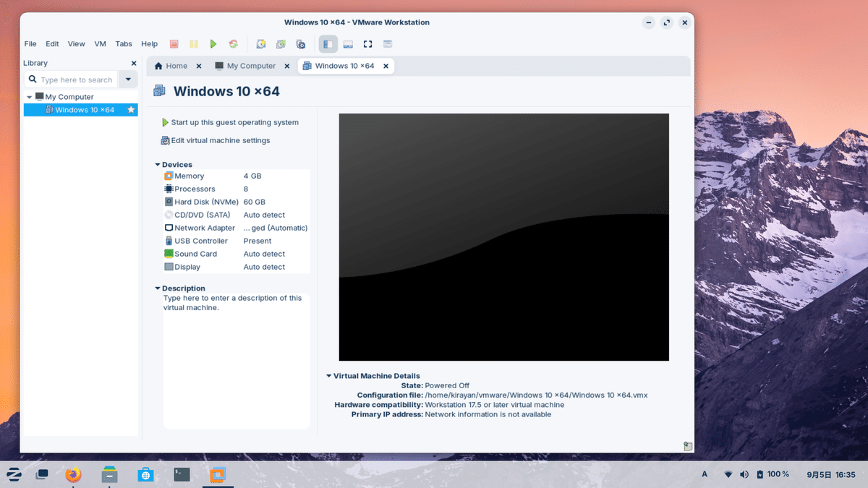Close the My Computer tab
The width and height of the screenshot is (868, 488).
tap(287, 66)
